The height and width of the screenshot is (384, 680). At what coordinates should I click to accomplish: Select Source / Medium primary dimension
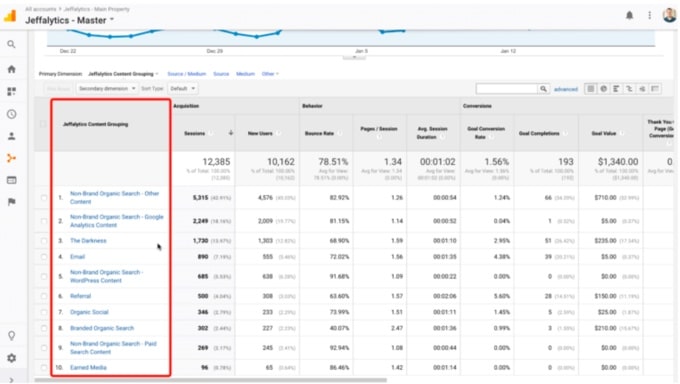(x=186, y=74)
